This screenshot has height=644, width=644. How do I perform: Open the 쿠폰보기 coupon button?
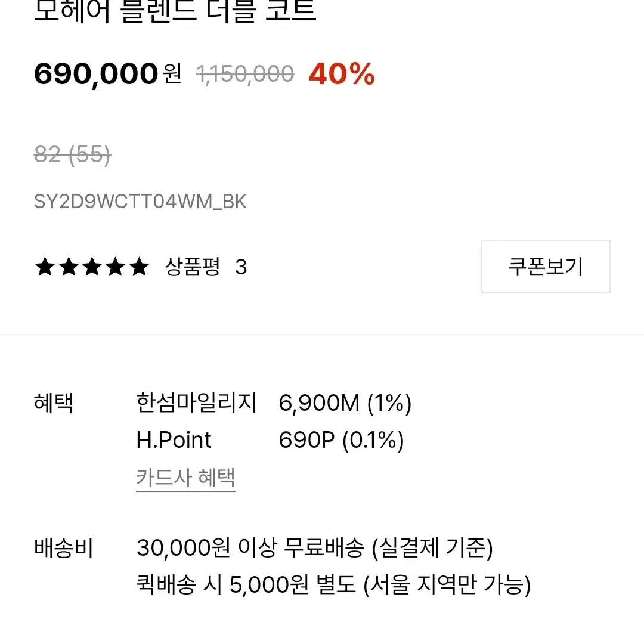tap(546, 267)
